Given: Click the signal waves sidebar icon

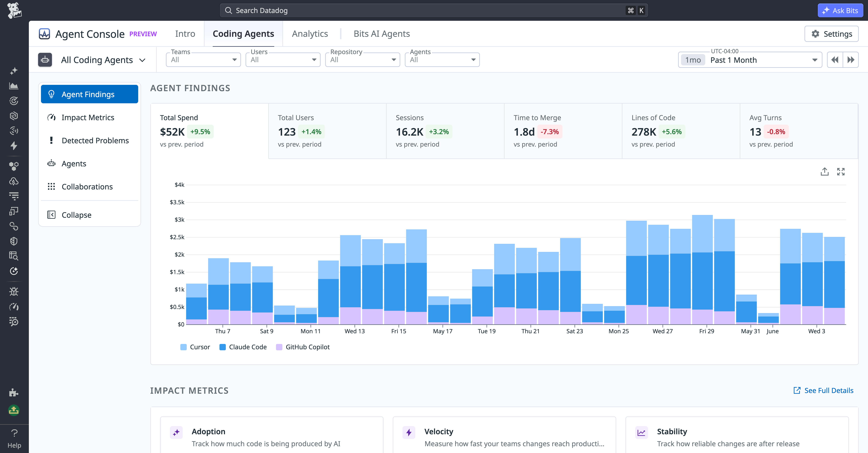Looking at the screenshot, I should point(14,131).
